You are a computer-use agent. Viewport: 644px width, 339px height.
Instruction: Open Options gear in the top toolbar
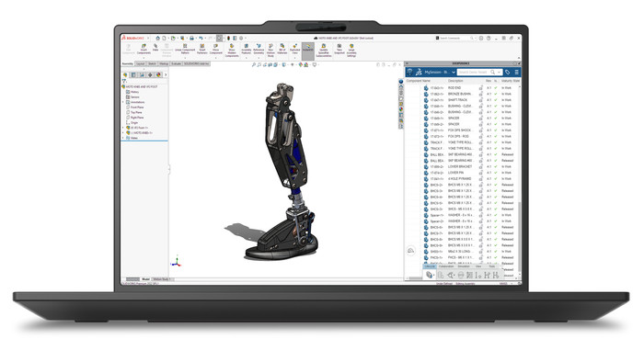point(241,38)
